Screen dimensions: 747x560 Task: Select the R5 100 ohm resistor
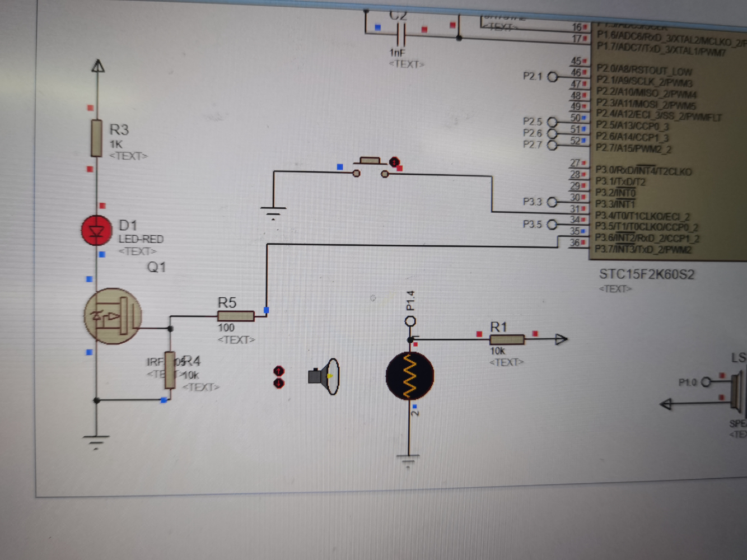coord(235,316)
